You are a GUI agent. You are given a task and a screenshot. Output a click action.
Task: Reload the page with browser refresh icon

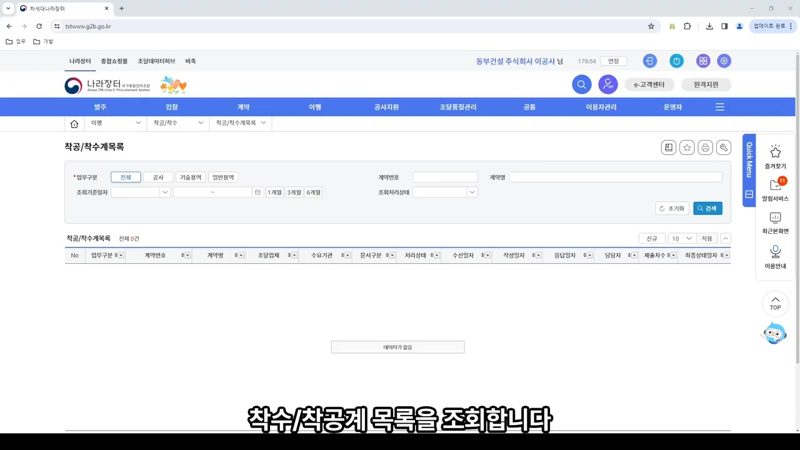pyautogui.click(x=39, y=26)
